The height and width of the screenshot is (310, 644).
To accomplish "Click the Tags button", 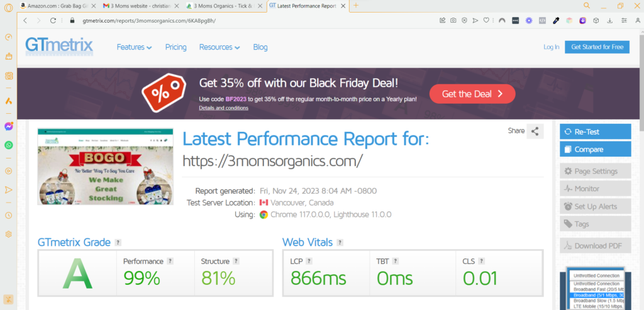I will [x=595, y=224].
